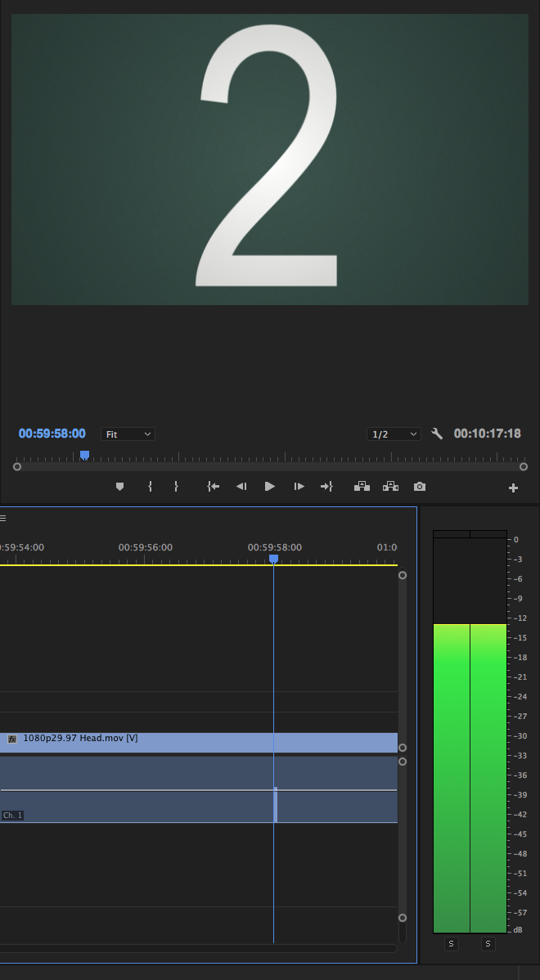Click the duration timecode 00:10:17:18
Image resolution: width=540 pixels, height=980 pixels.
click(x=488, y=434)
